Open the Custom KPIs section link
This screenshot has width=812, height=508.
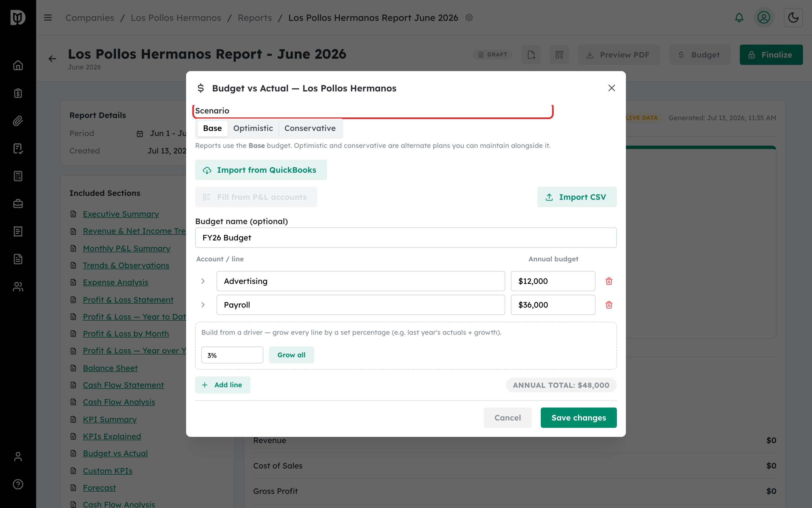coord(107,471)
